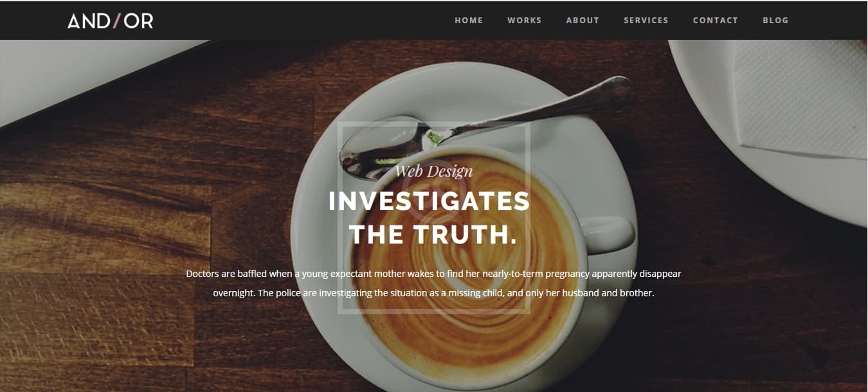Viewport: 868px width, 392px height.
Task: Navigate to the ABOUT section
Action: (583, 21)
